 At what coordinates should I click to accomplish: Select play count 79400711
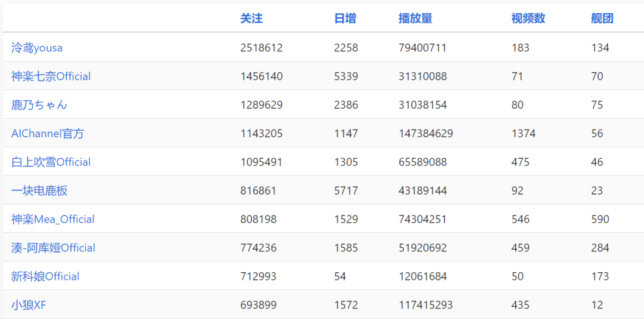tap(423, 48)
